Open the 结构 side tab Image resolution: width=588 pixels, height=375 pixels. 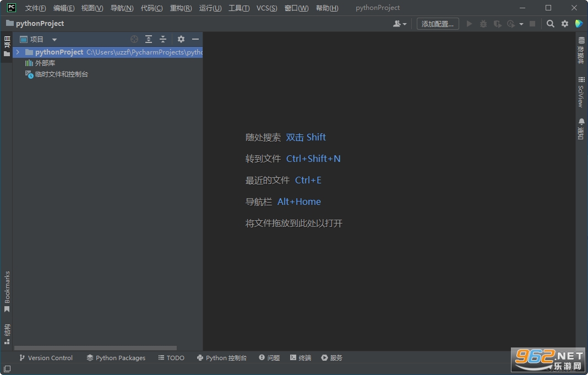pos(7,334)
